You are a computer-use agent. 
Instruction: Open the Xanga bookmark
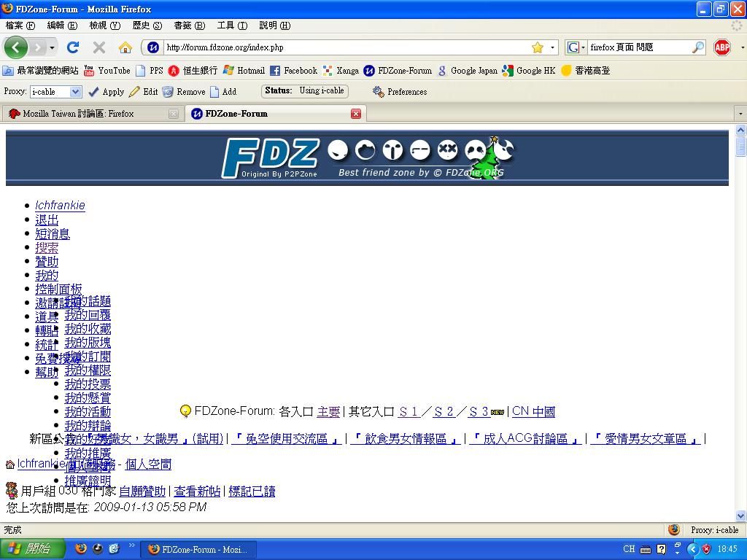point(341,71)
